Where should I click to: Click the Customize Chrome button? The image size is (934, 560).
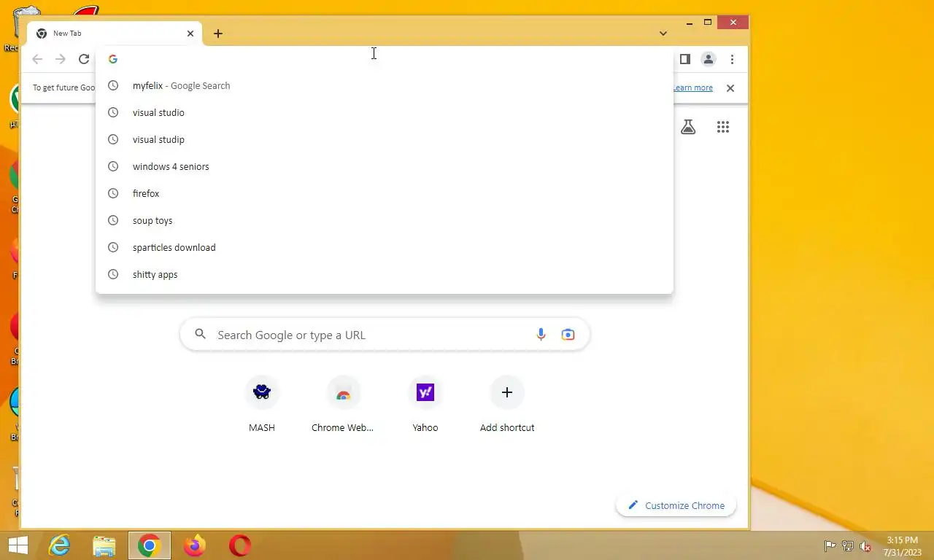click(x=676, y=505)
